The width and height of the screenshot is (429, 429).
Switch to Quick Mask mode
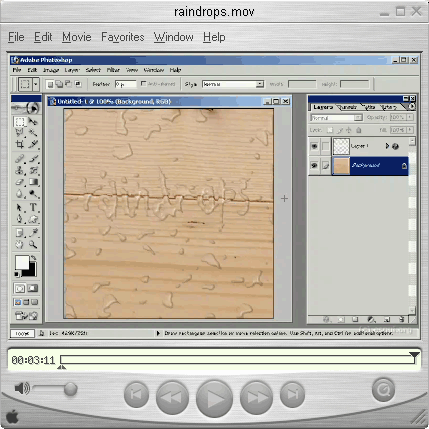click(33, 288)
